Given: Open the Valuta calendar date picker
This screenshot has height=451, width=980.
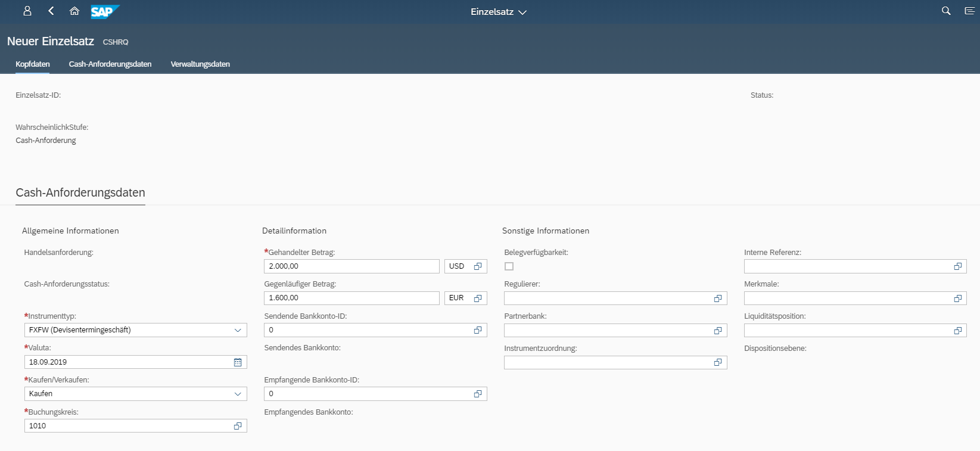Looking at the screenshot, I should point(238,362).
